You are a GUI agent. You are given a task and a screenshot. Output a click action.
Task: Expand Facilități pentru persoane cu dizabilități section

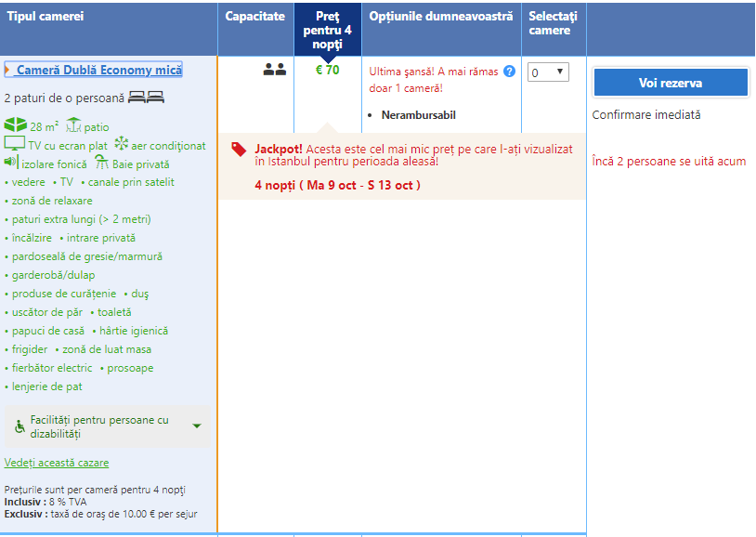tap(197, 426)
